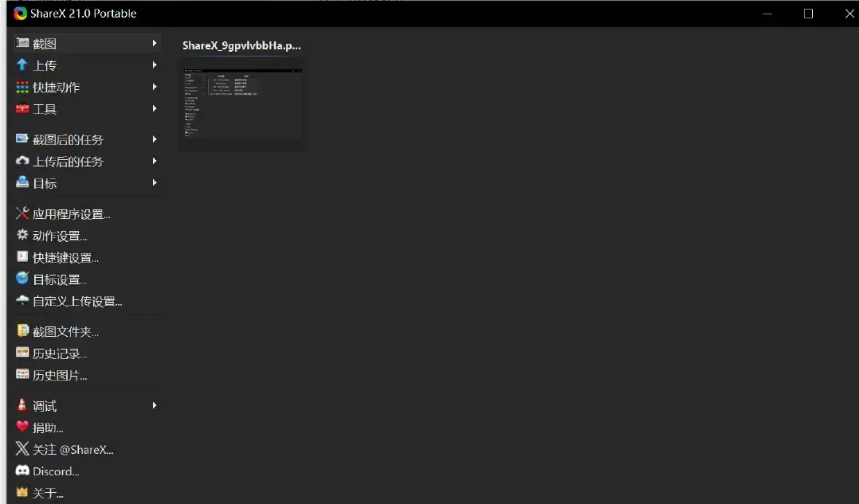
Task: Click the 目标 drive icon
Action: [22, 182]
